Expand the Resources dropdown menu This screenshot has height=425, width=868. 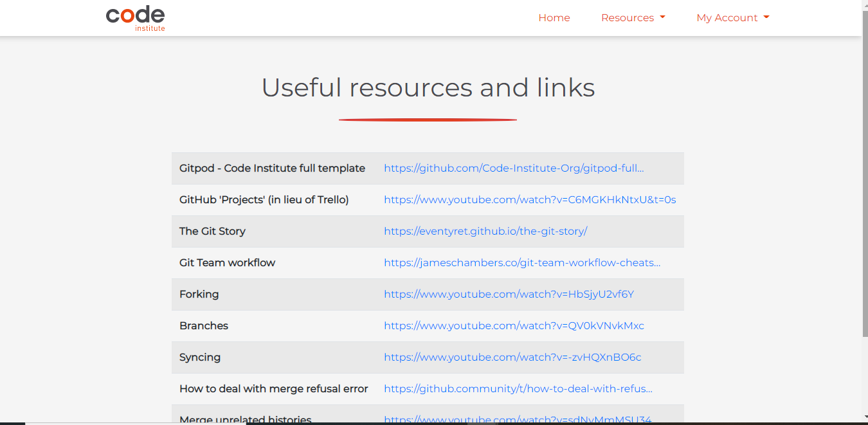(x=633, y=18)
